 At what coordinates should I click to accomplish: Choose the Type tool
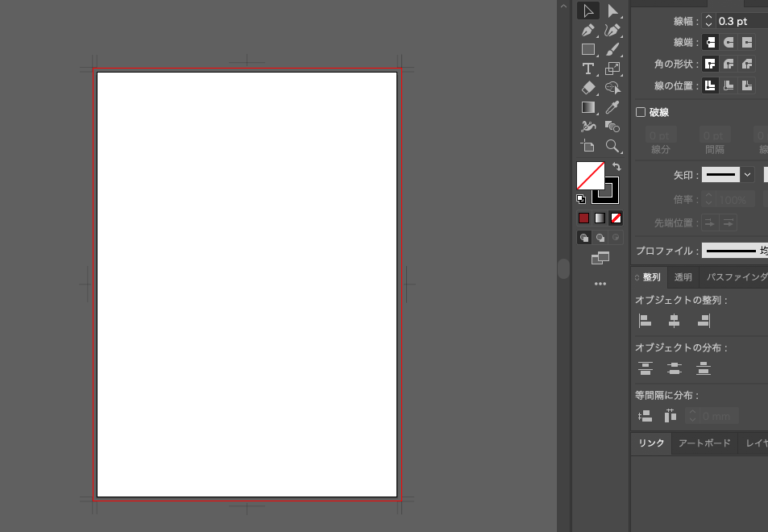pyautogui.click(x=588, y=69)
